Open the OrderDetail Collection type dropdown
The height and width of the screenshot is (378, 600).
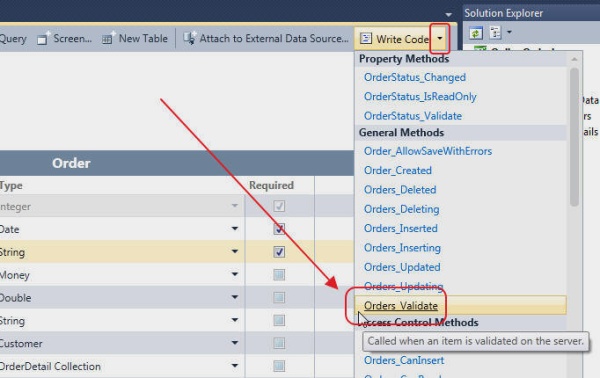pos(235,365)
